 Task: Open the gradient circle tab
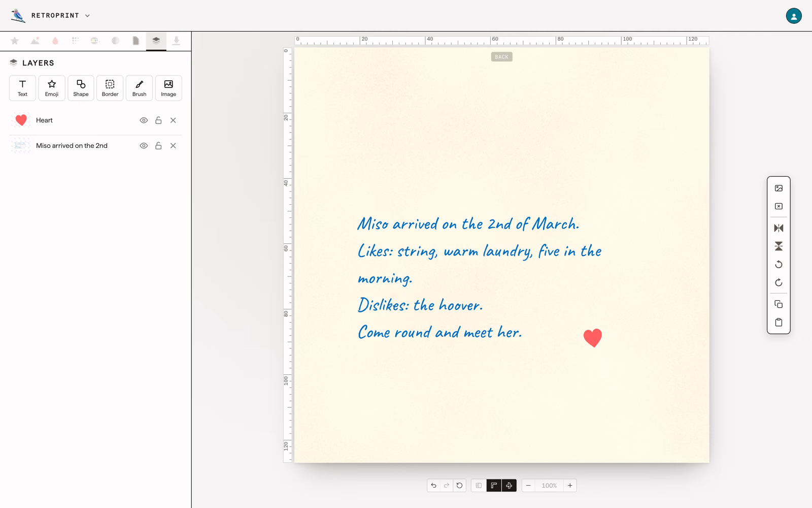pos(115,41)
